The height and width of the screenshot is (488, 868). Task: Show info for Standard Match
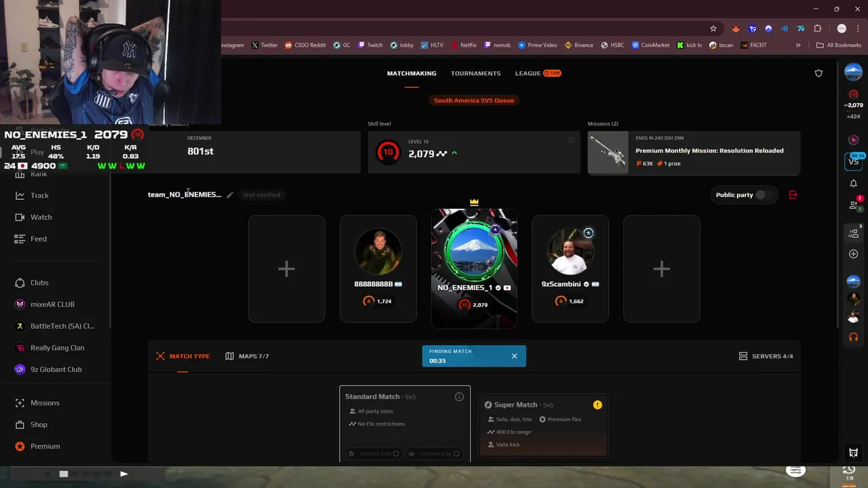coord(459,396)
